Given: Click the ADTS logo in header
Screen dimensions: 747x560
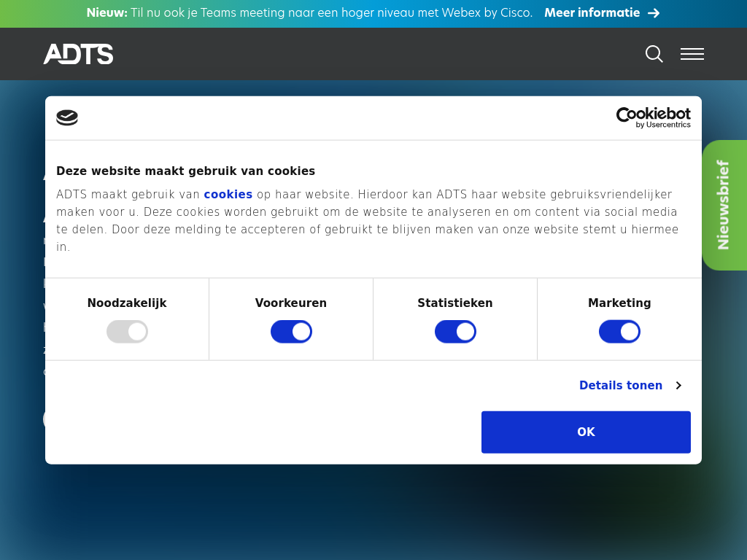Looking at the screenshot, I should (x=78, y=54).
